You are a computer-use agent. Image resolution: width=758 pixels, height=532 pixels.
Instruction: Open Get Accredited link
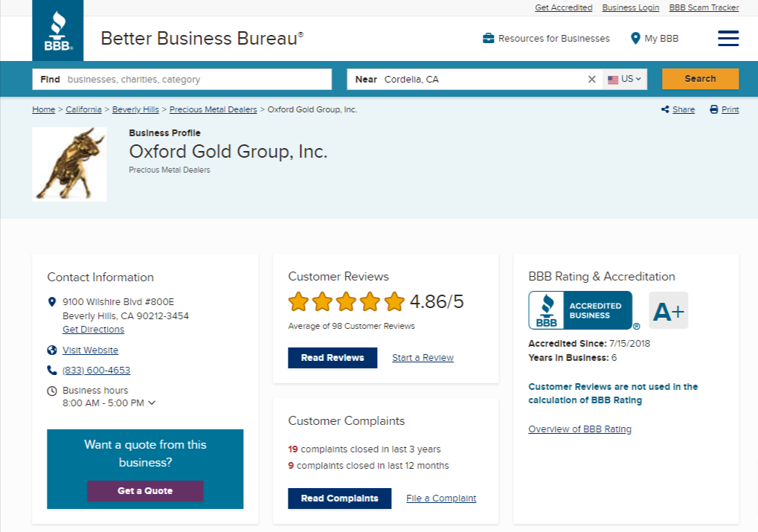tap(563, 7)
